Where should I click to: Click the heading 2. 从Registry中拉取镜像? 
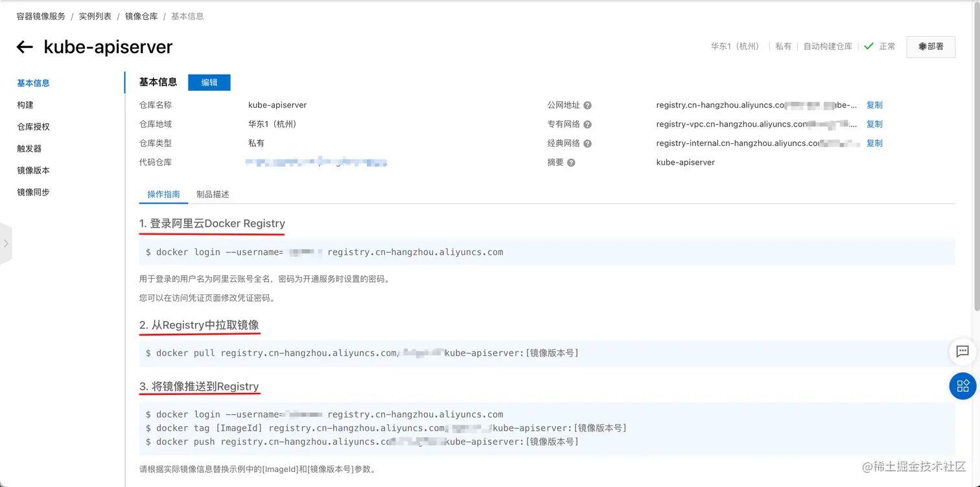tap(200, 325)
